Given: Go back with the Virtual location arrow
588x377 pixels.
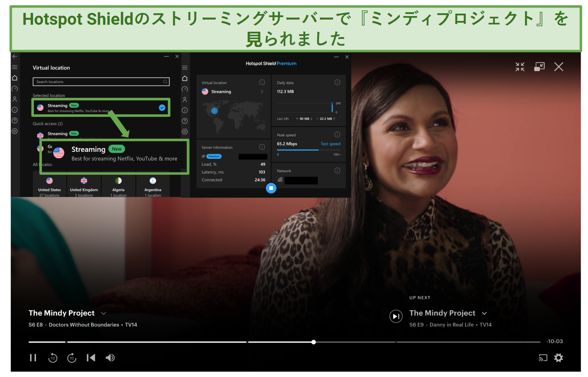Looking at the screenshot, I should [x=15, y=57].
